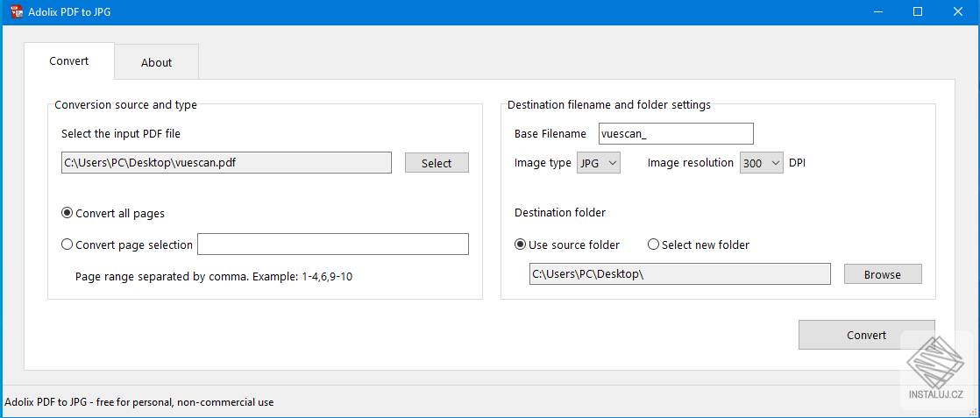The height and width of the screenshot is (418, 980).
Task: Minimize the Adolix window
Action: (878, 12)
